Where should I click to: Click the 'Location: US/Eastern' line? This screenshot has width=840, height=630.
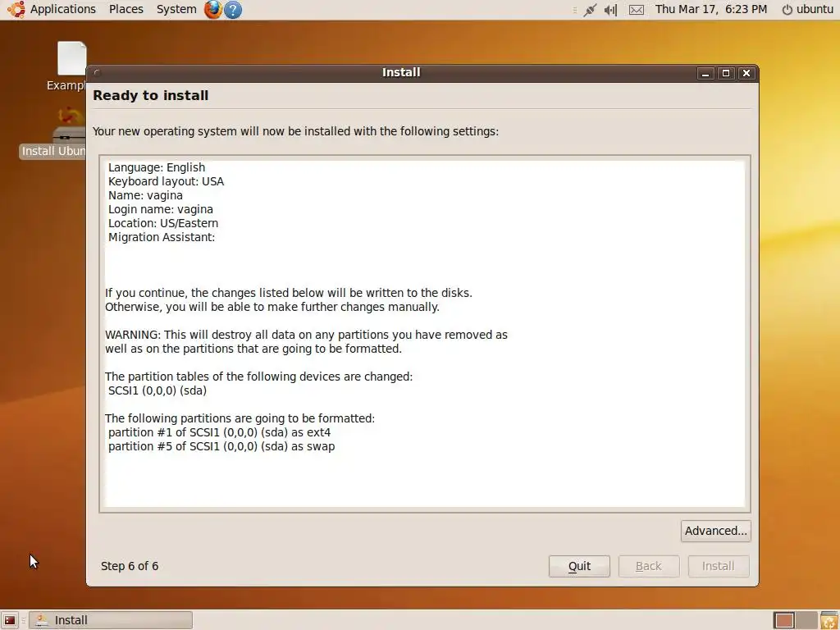163,223
